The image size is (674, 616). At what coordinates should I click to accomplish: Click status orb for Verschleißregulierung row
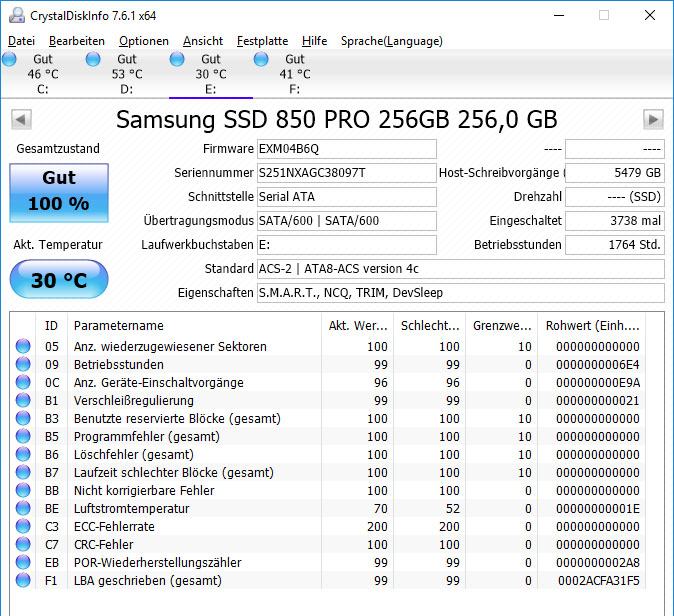coord(23,400)
